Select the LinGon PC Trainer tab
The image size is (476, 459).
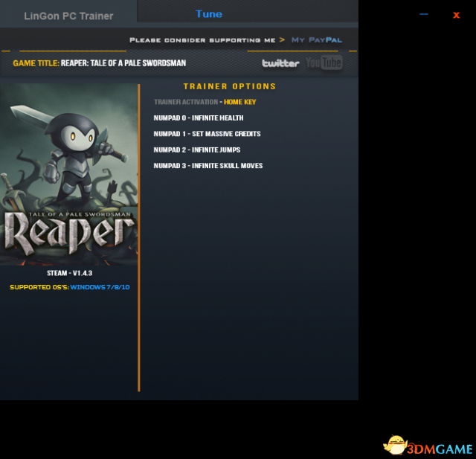pyautogui.click(x=68, y=16)
